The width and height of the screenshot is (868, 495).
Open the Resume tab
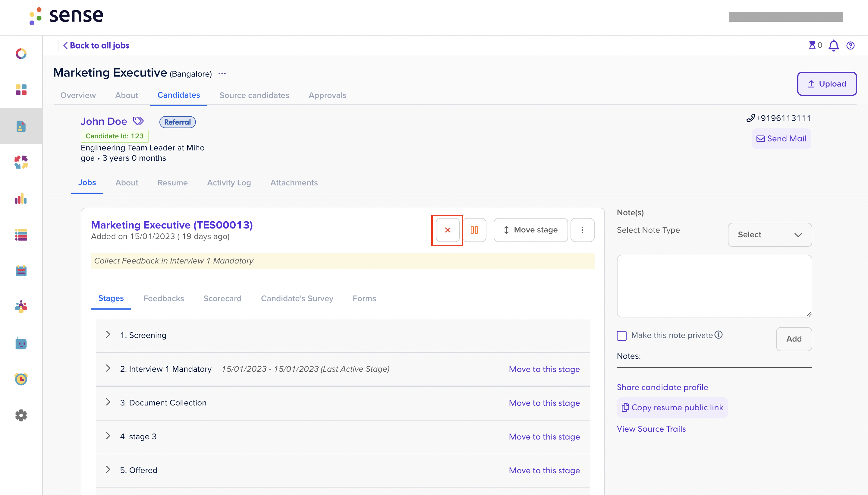pyautogui.click(x=172, y=183)
